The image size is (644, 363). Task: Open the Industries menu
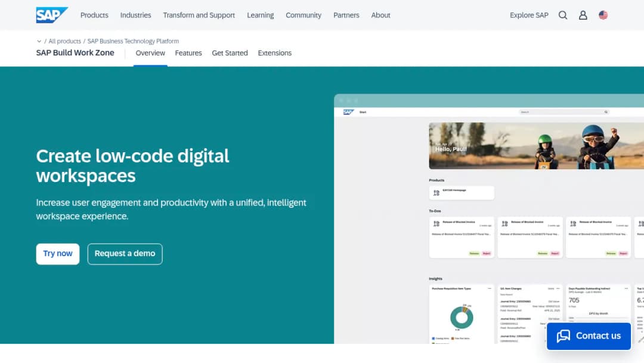(135, 15)
